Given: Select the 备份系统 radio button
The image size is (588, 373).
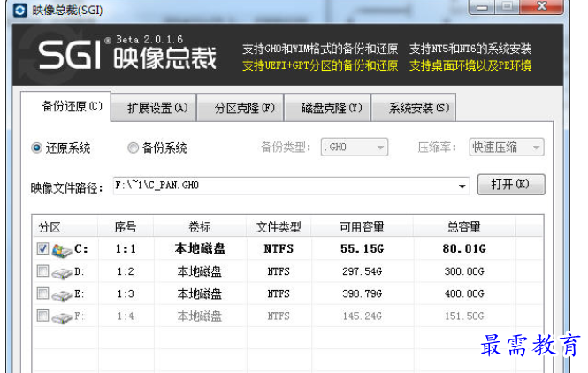Looking at the screenshot, I should click(x=133, y=148).
